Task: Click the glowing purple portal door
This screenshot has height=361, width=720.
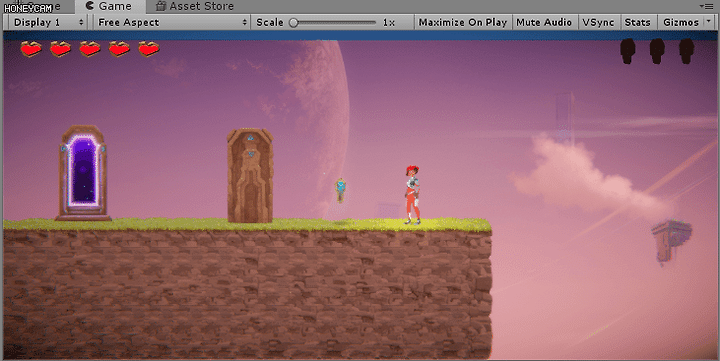Action: pos(83,173)
